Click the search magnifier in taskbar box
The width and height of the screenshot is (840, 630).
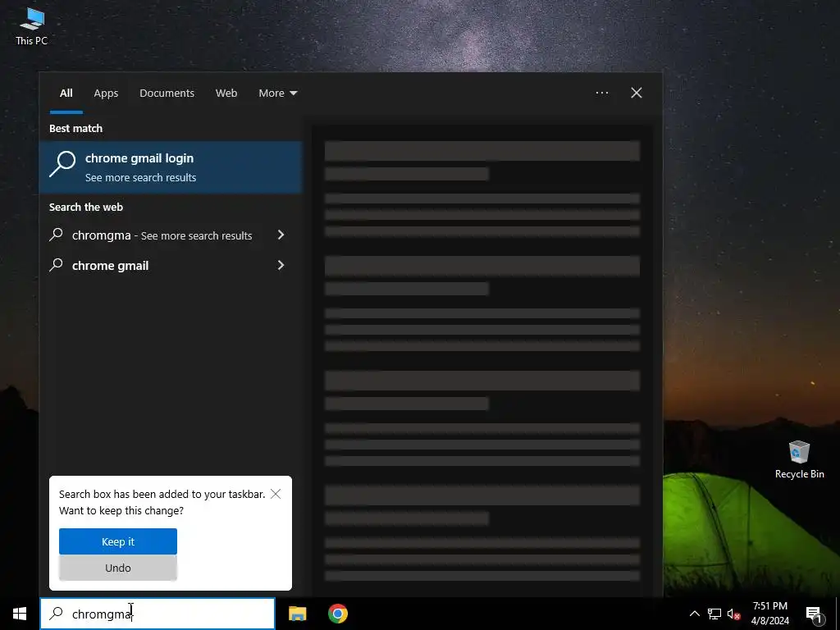click(57, 614)
